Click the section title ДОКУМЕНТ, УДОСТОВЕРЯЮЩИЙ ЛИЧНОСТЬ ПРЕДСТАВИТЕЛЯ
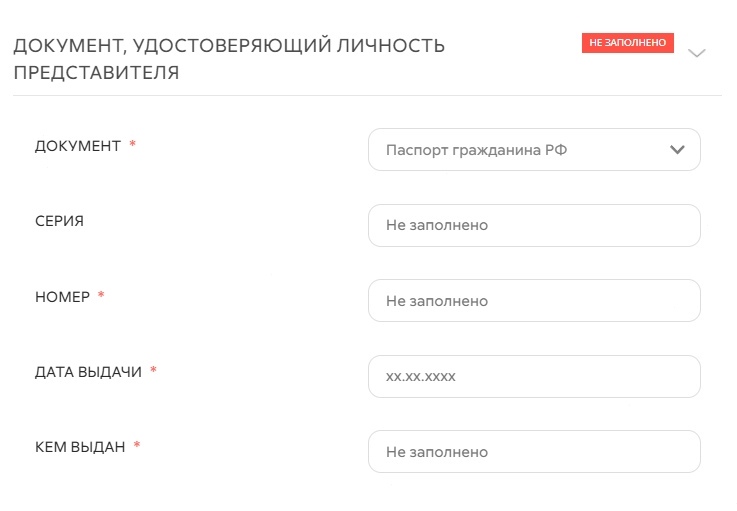737x511 pixels. 229,59
